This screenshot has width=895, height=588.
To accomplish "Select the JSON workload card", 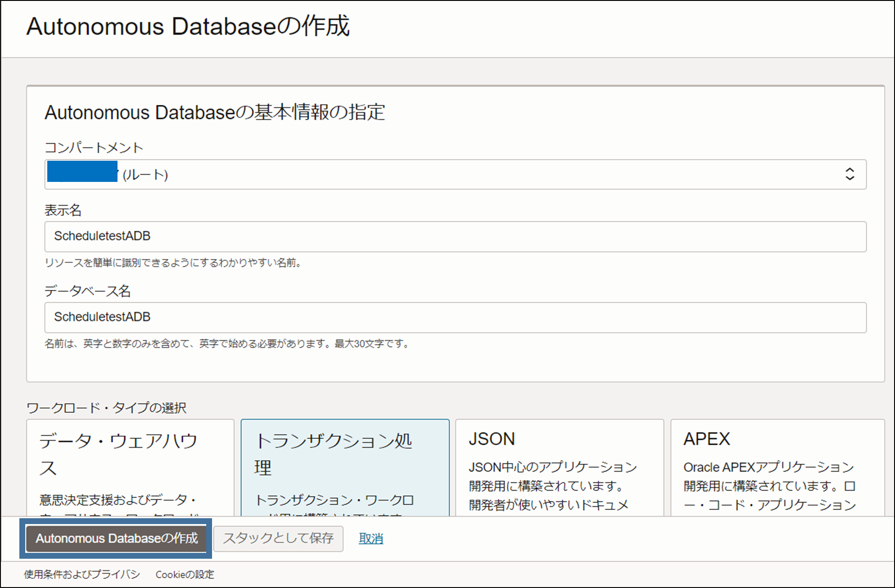I will [x=559, y=467].
